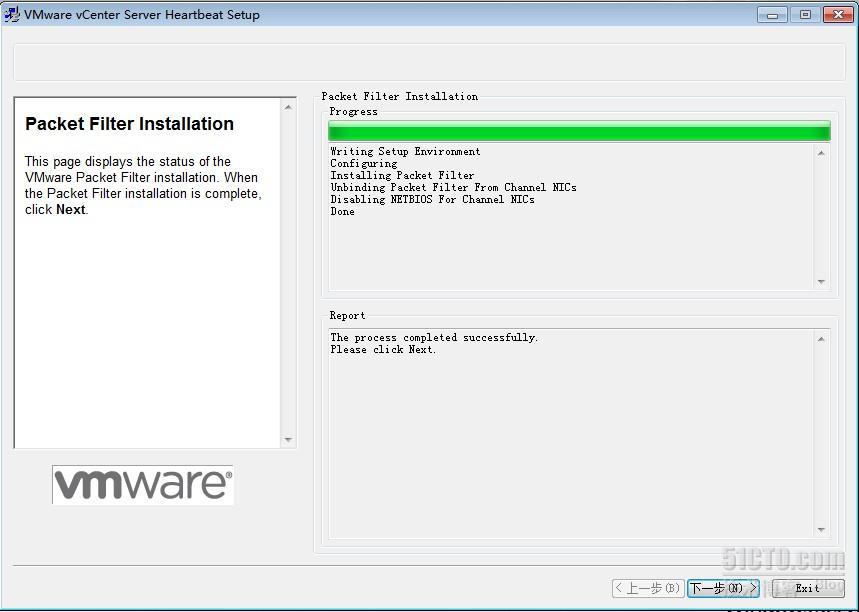Viewport: 859px width, 612px height.
Task: Click down arrow of Report box scrollbar
Action: tap(821, 529)
